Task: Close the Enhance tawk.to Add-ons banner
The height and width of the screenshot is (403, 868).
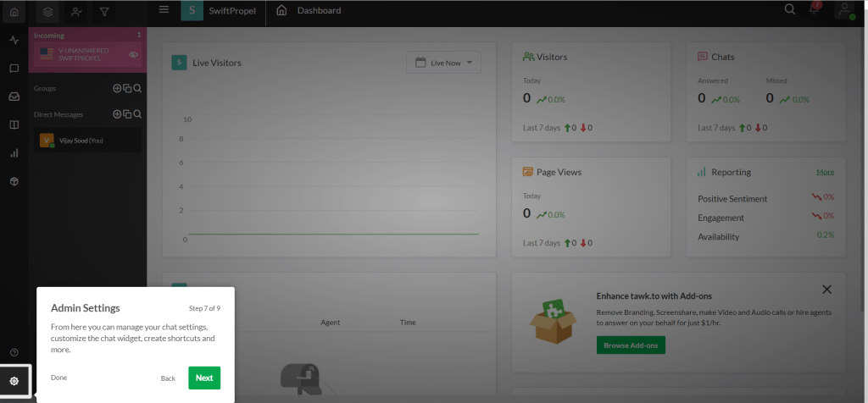Action: pyautogui.click(x=826, y=290)
